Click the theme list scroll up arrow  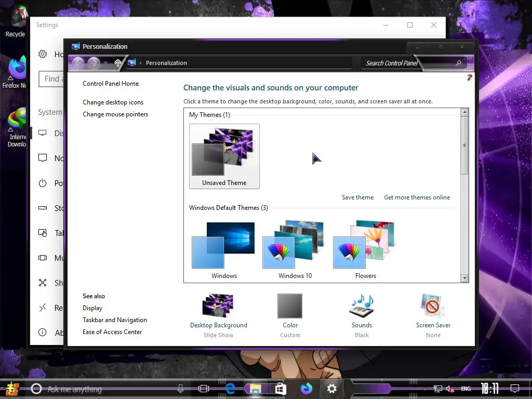pos(464,112)
